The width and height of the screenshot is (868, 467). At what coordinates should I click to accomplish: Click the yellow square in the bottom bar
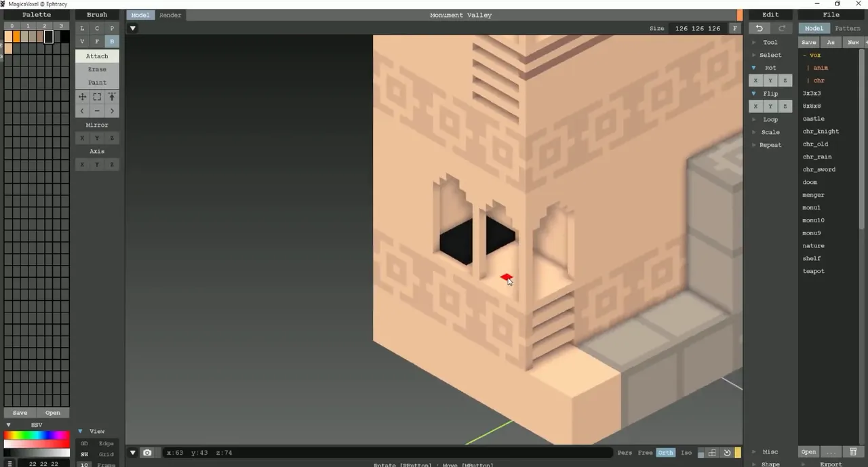738,453
